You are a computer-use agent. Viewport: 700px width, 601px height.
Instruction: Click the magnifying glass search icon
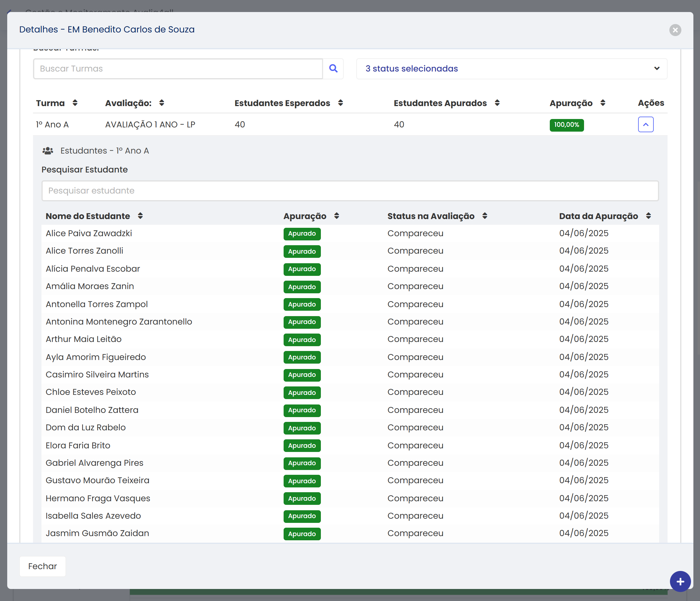(x=333, y=69)
